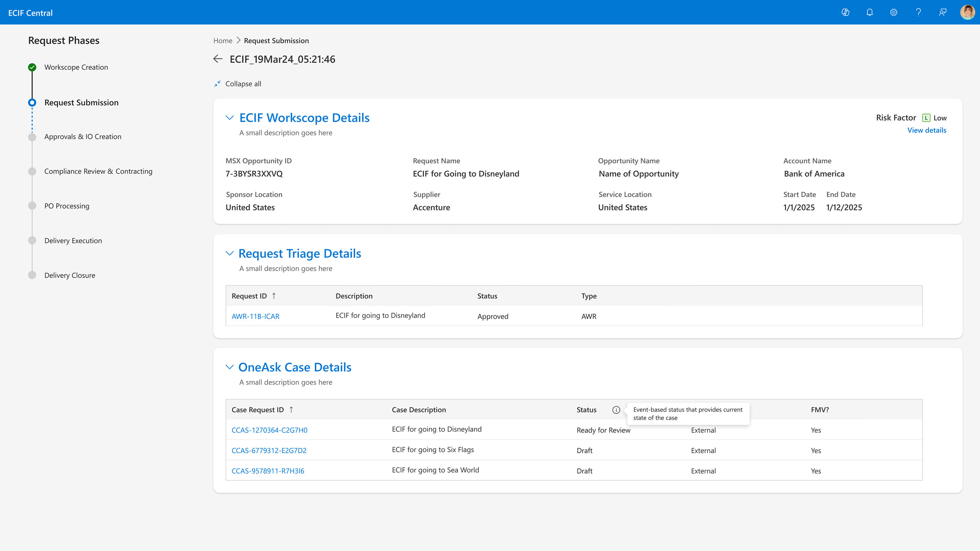Collapse the OneAsk Case Details section
The height and width of the screenshot is (551, 980).
pyautogui.click(x=229, y=367)
